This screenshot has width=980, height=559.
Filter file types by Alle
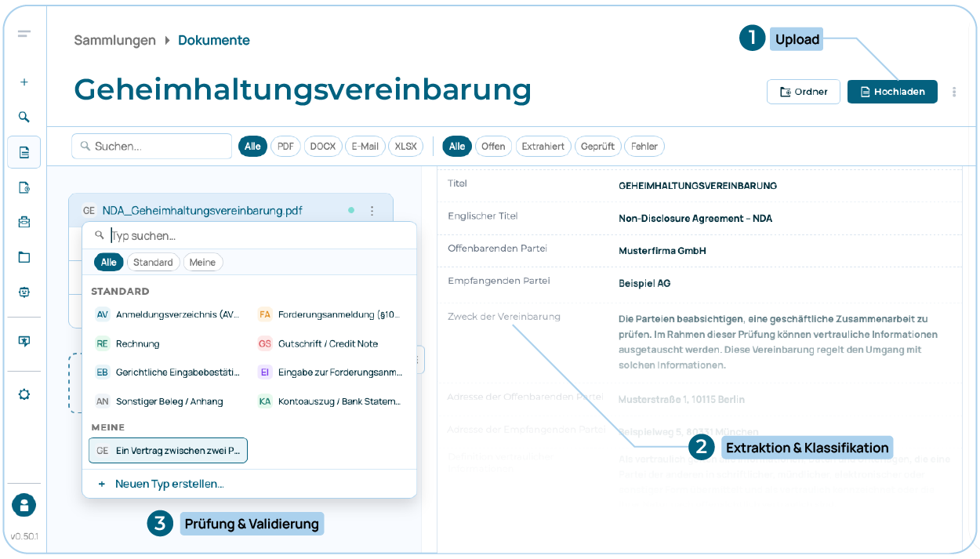[x=252, y=147]
